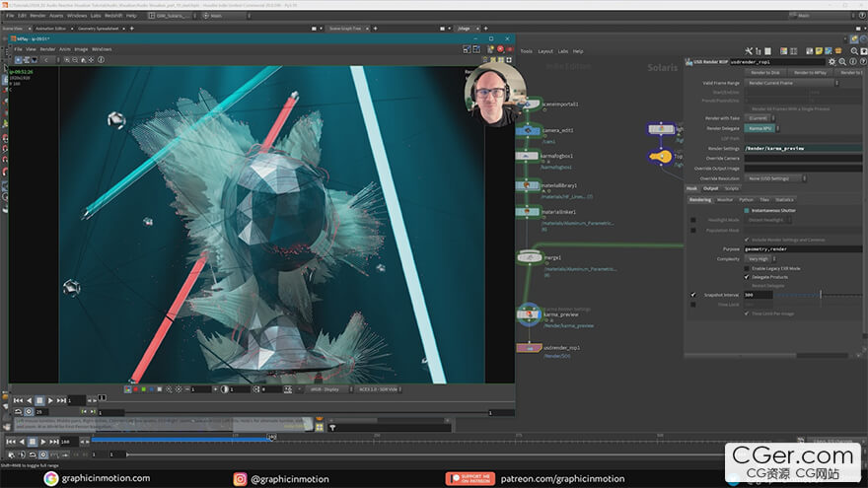Switch to Scripts tab in parameters
Viewport: 868px width, 488px height.
(732, 188)
